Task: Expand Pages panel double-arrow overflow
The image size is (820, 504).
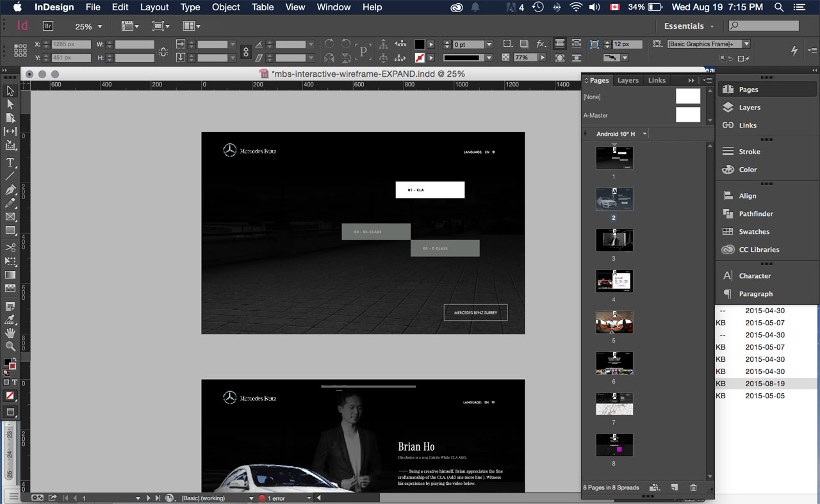Action: [691, 80]
